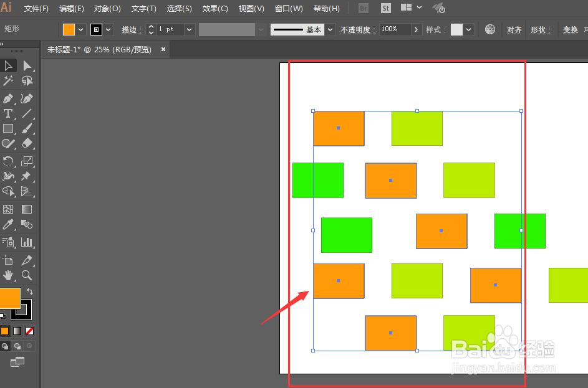The width and height of the screenshot is (588, 388).
Task: Select the Direct Selection tool
Action: 27,66
